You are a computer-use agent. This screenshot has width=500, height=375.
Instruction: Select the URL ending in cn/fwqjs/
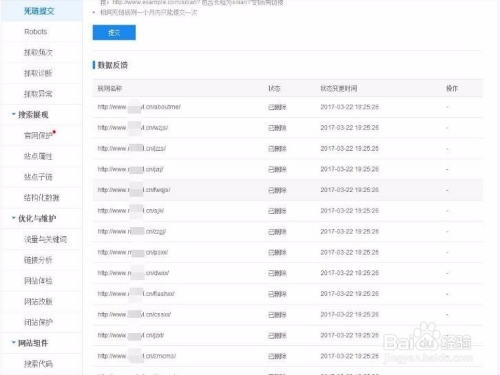(x=134, y=190)
